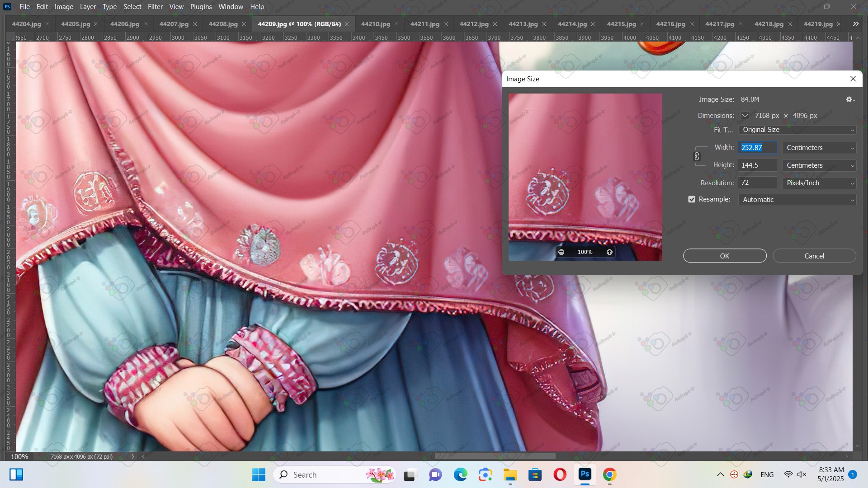Viewport: 868px width, 488px height.
Task: Open the File menu
Action: (x=25, y=7)
